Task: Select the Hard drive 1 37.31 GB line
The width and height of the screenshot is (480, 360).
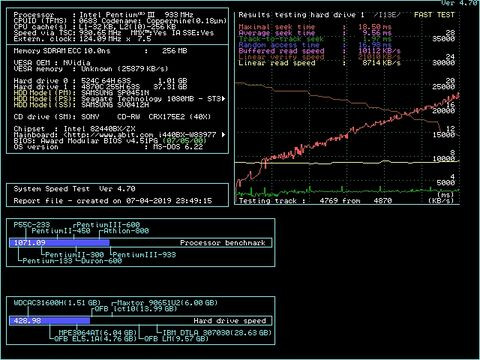Action: pyautogui.click(x=100, y=87)
